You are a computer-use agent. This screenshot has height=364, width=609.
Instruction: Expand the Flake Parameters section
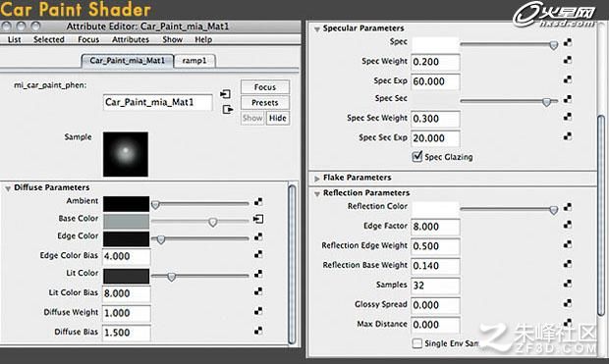pos(317,179)
